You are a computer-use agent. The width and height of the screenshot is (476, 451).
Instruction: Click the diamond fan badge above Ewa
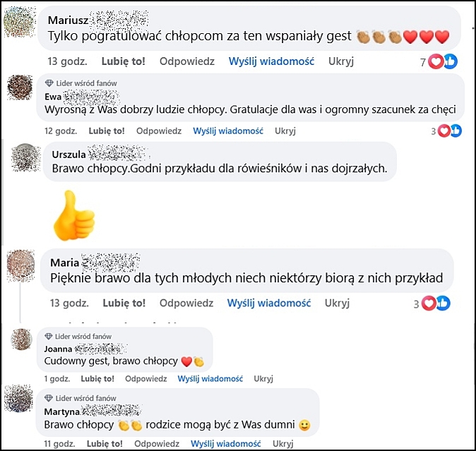point(49,83)
